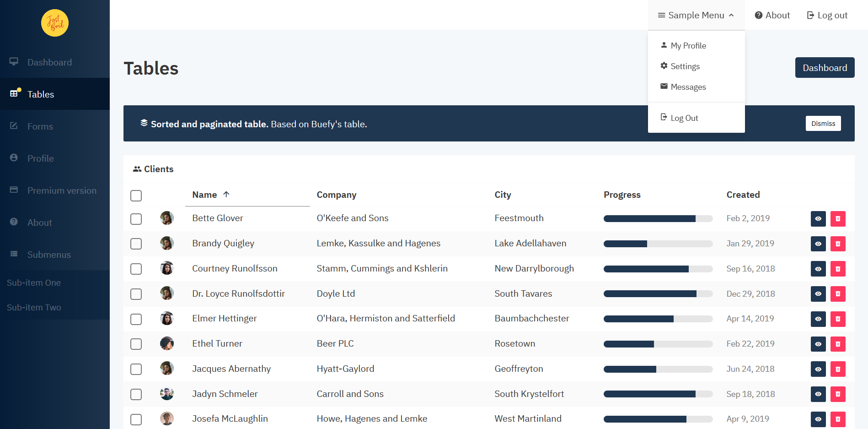Screen dimensions: 868x429
Task: Click Courtney Runolfsson's avatar image
Action: coord(167,268)
